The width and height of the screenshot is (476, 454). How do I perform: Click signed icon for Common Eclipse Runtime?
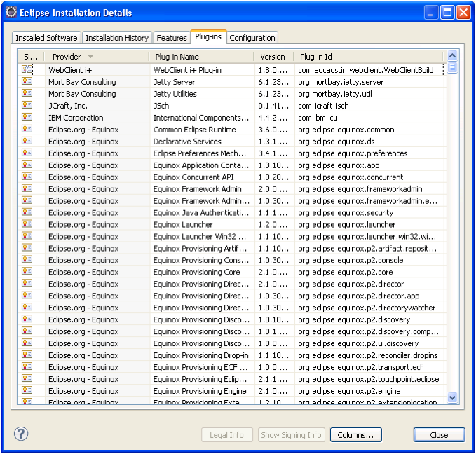pos(27,129)
